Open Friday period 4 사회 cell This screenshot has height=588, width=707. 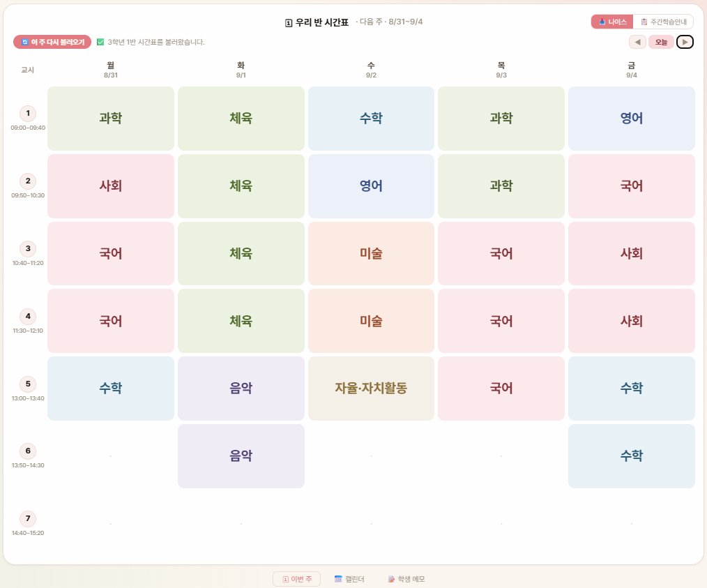point(631,321)
